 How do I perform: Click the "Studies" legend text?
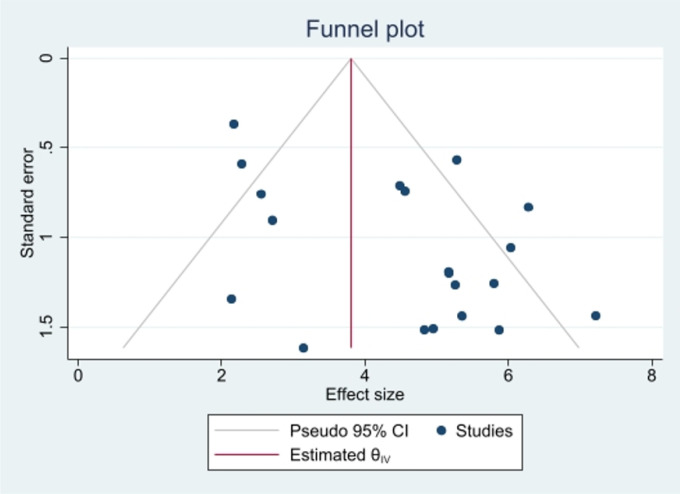pos(485,431)
